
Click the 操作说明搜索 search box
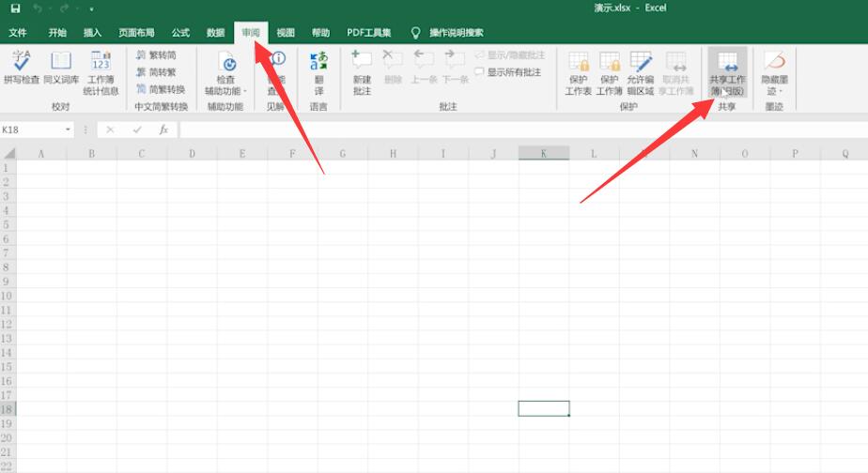click(x=457, y=33)
